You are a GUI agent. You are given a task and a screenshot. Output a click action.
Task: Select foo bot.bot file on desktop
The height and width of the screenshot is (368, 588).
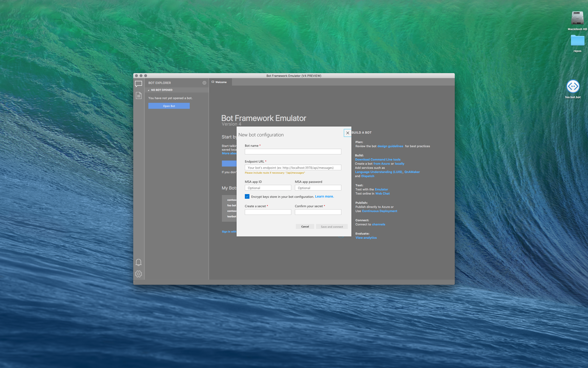click(573, 89)
